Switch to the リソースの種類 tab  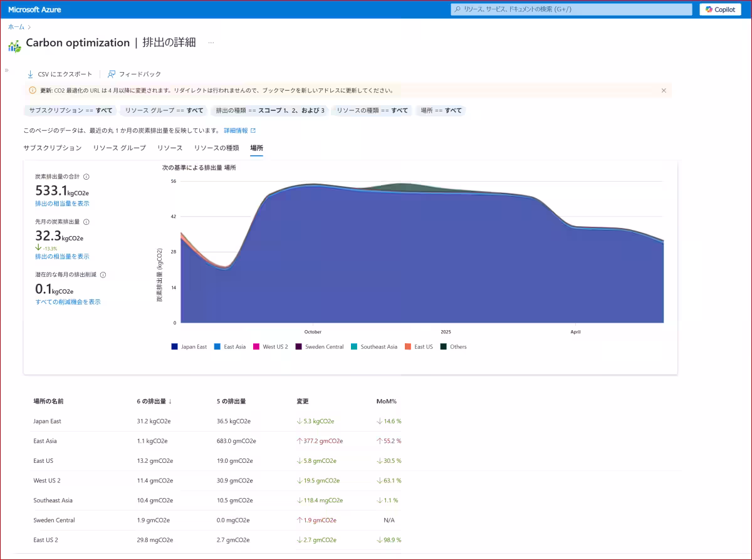pyautogui.click(x=216, y=148)
